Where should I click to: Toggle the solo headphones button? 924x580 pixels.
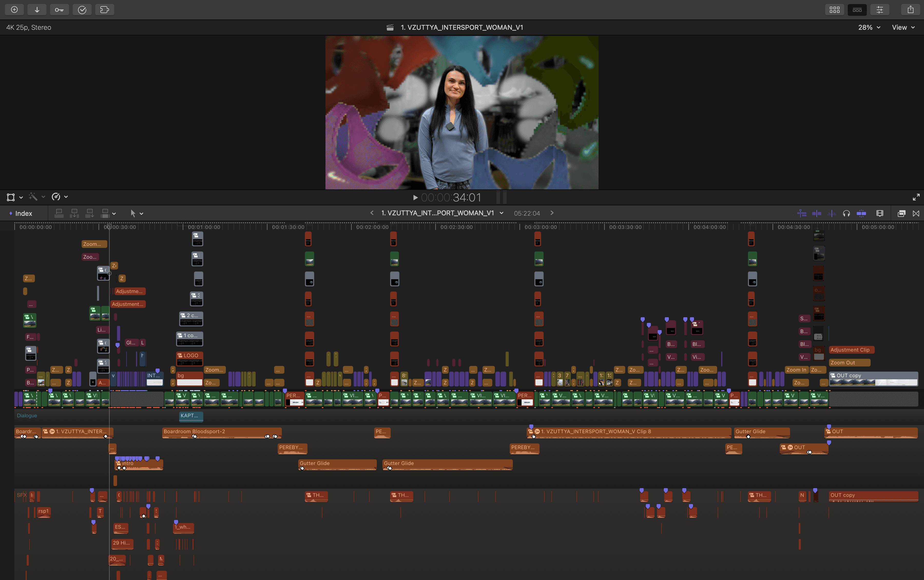846,213
